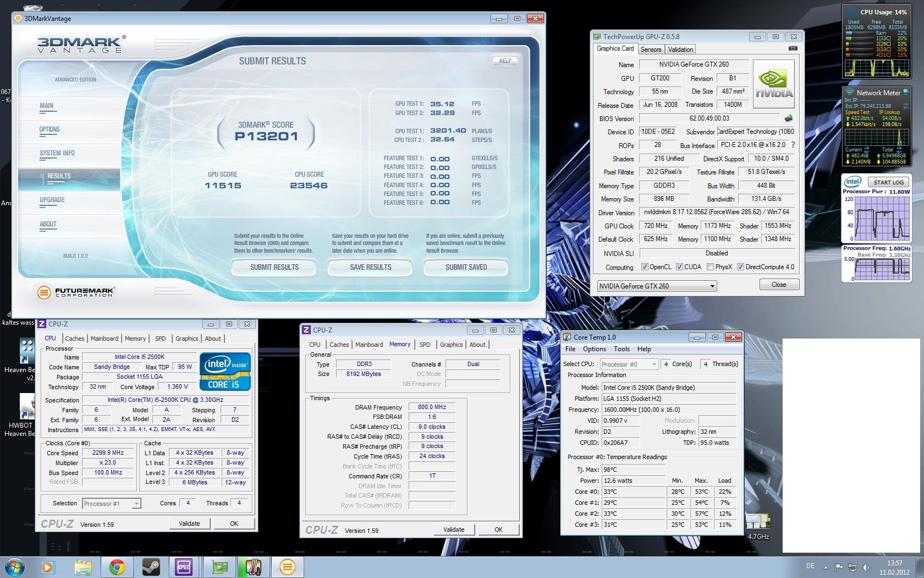Click the GPU-Z name field GeForce GTX 260
924x578 pixels.
click(x=694, y=64)
